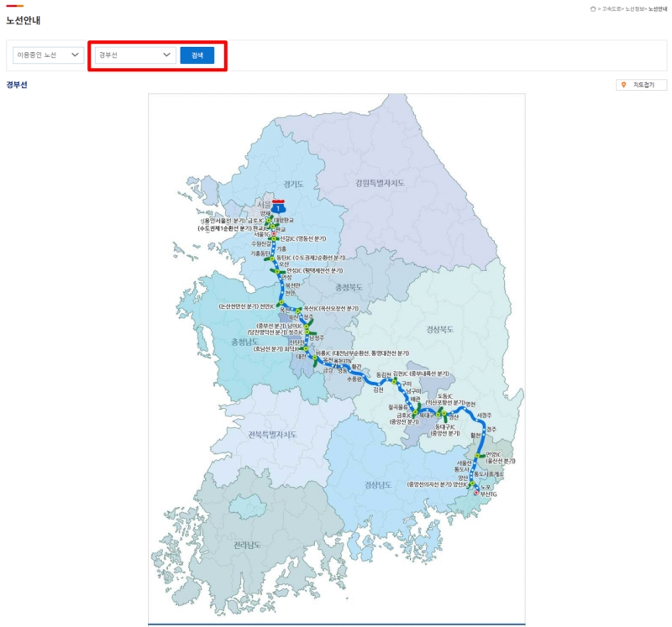Select the 안성JC junction marker
Viewport: 672px width, 627px height.
pyautogui.click(x=277, y=271)
